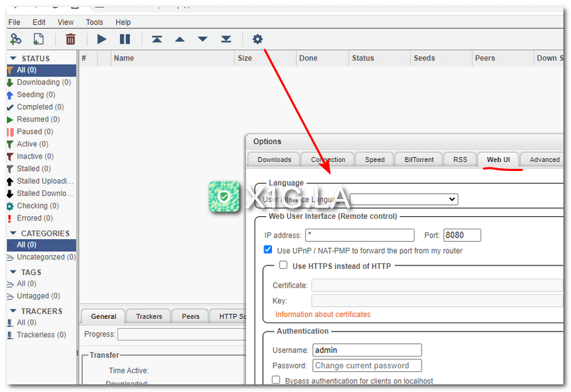Open the Trackers properties tab
This screenshot has height=392, width=571.
click(x=149, y=317)
